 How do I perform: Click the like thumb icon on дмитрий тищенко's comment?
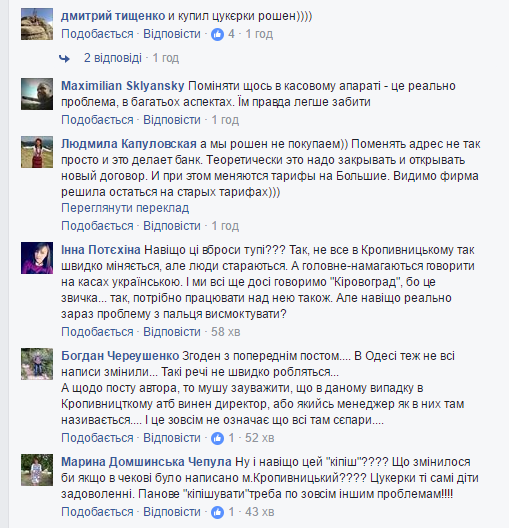(x=217, y=34)
